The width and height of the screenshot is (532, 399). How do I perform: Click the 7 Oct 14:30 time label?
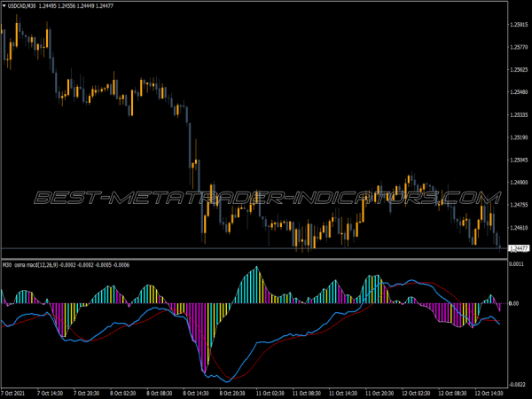(x=50, y=393)
